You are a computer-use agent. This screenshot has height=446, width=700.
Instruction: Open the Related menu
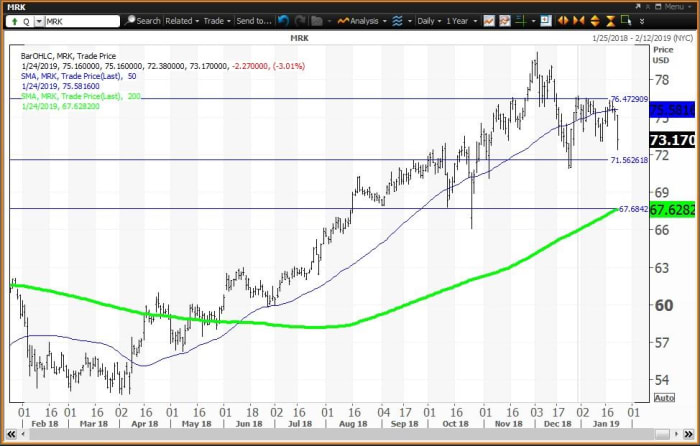(x=182, y=20)
